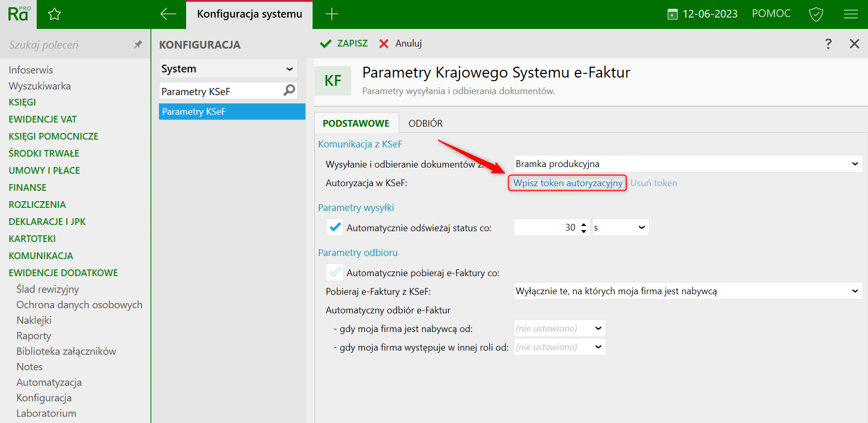Open a new tab with plus icon

point(332,14)
